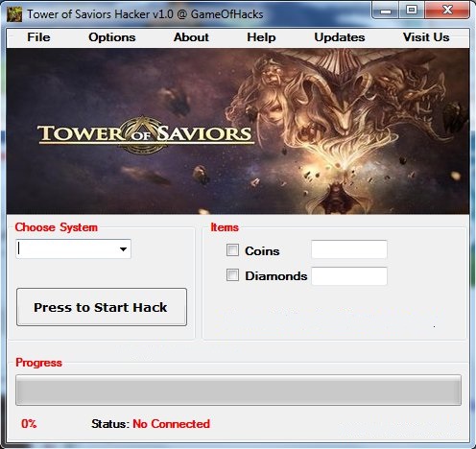Viewport: 476px width, 449px height.
Task: Click the app icon in the title bar
Action: pos(14,14)
